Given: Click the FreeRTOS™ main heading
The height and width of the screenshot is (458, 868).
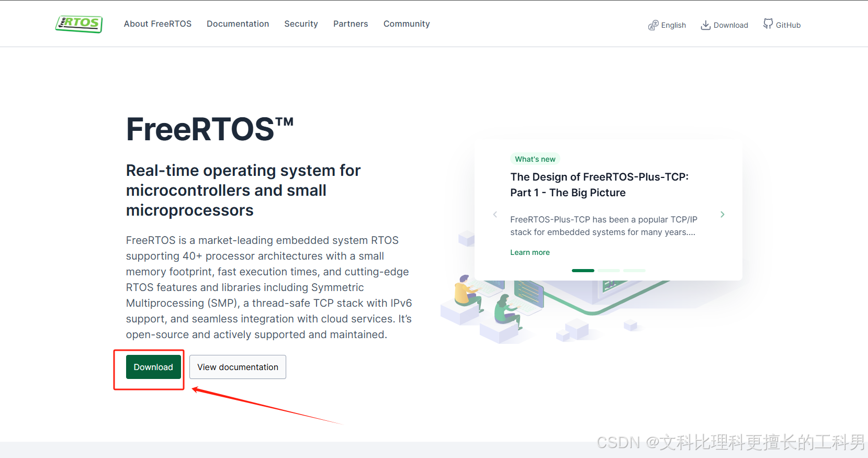Looking at the screenshot, I should 210,129.
